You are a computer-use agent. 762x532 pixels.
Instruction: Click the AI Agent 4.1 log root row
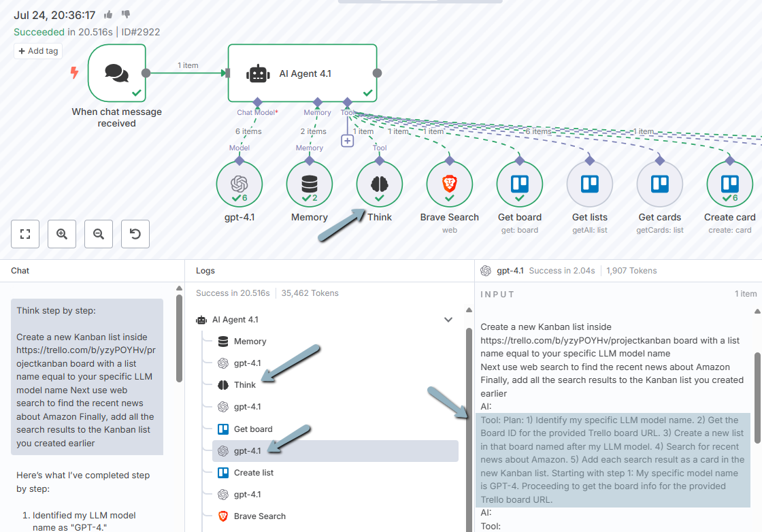point(326,320)
